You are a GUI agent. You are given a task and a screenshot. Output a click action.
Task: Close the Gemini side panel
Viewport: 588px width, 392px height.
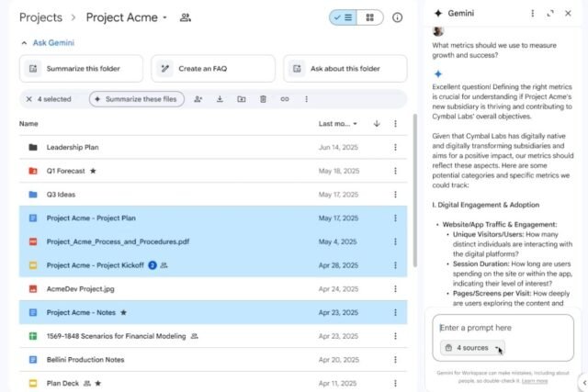568,14
